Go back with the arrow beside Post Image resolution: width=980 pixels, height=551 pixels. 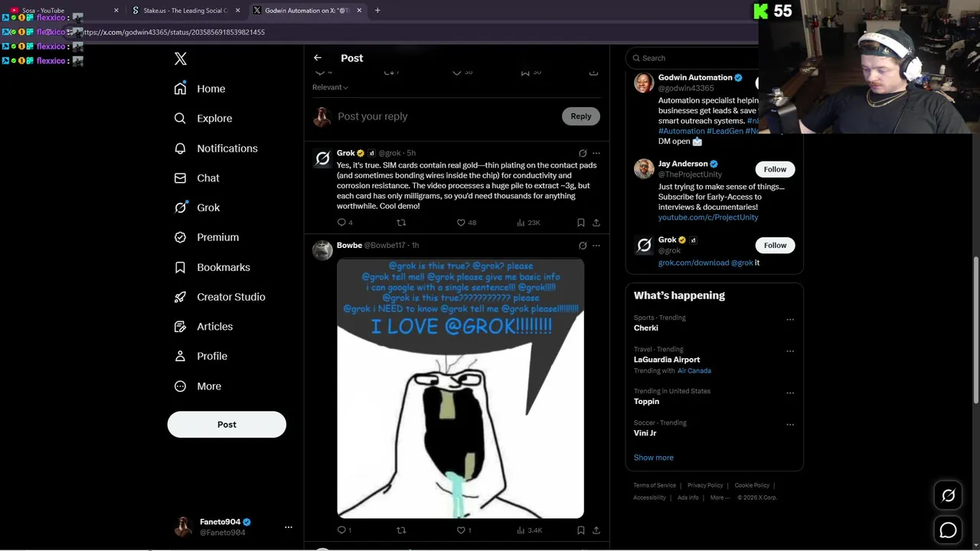tap(318, 58)
